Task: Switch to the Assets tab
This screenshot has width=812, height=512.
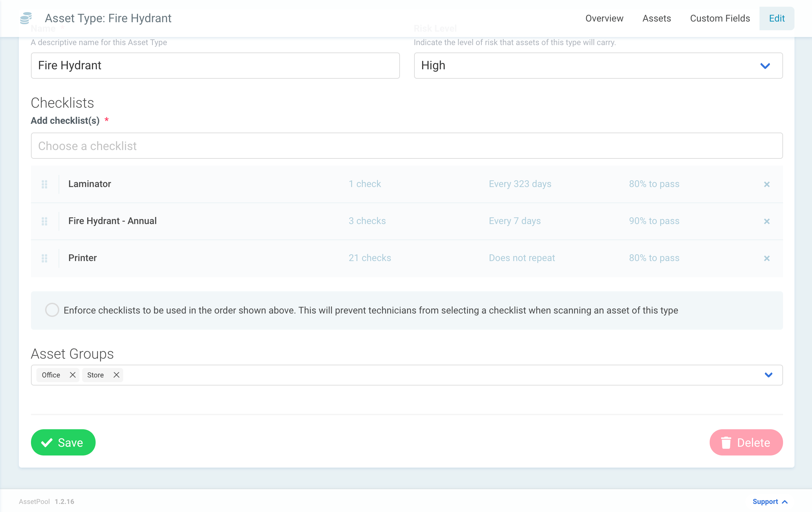Action: [x=656, y=18]
